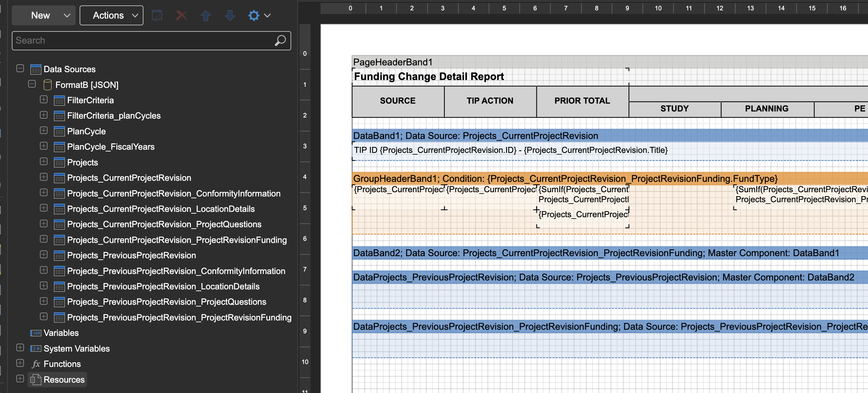Open the New dropdown button
Screen dimensions: 868x393
(44, 15)
